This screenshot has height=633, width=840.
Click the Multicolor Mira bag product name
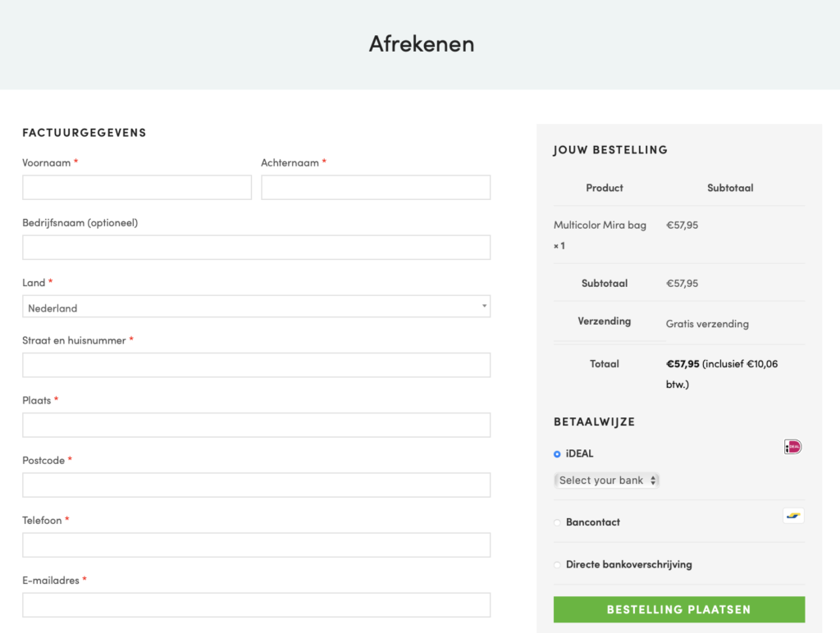click(x=600, y=225)
